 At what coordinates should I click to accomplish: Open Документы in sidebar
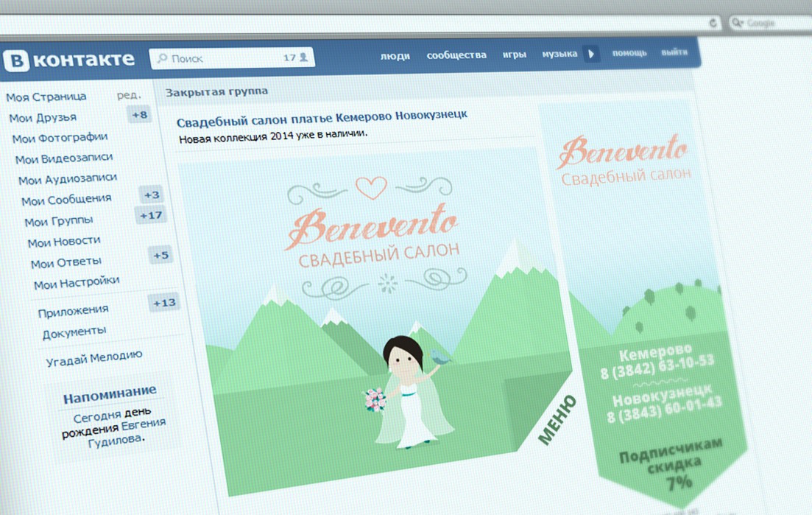(x=74, y=332)
